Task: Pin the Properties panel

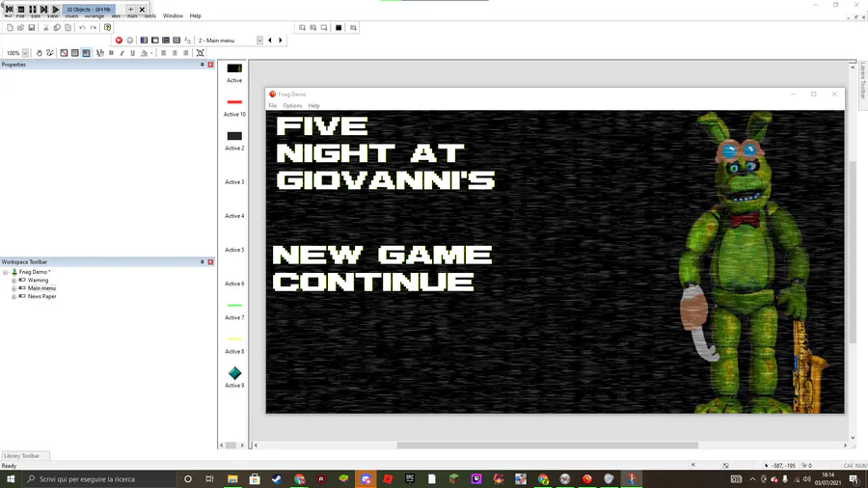Action: point(203,65)
